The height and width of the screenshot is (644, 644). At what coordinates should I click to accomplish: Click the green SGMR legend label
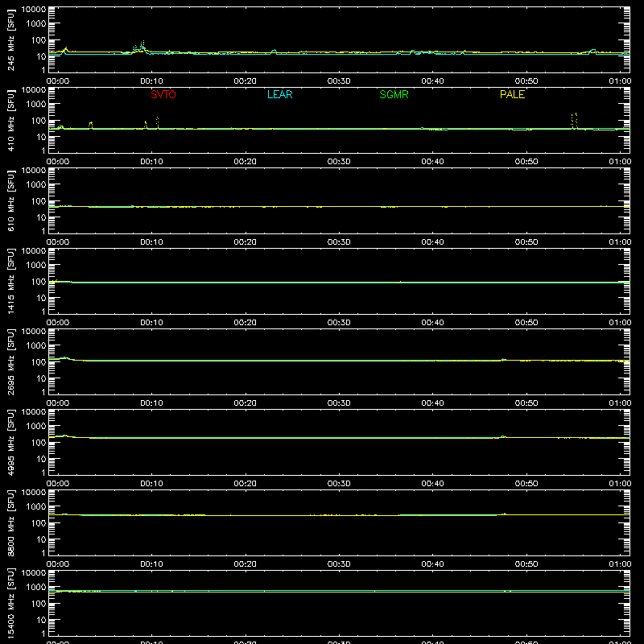(x=394, y=94)
